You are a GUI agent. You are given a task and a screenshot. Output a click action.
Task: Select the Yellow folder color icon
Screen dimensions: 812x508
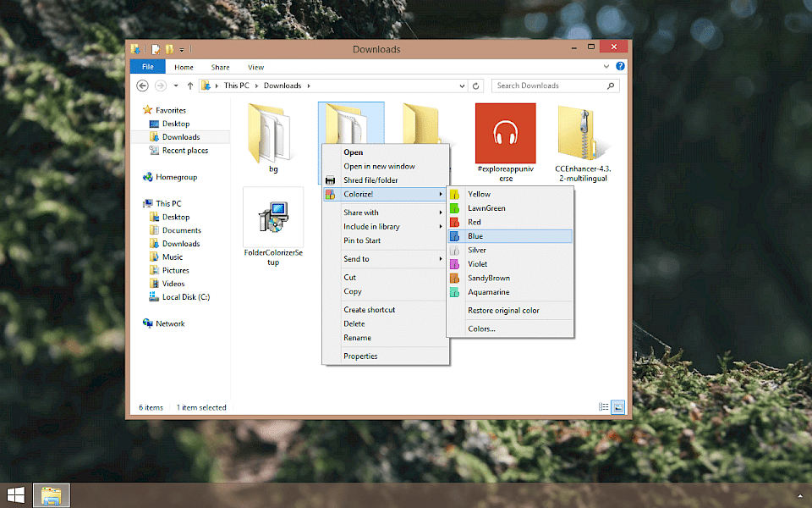[455, 195]
